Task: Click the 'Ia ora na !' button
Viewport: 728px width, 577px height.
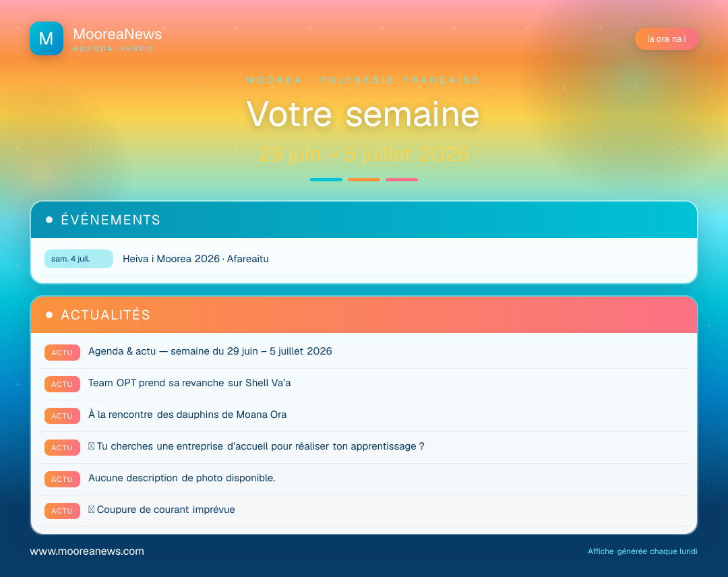Action: coord(666,39)
